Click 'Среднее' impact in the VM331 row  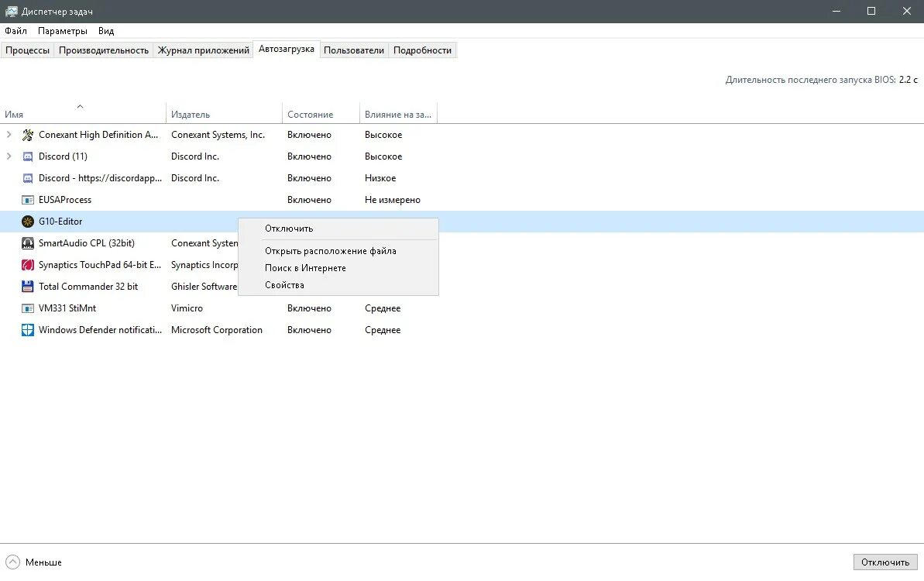click(383, 308)
